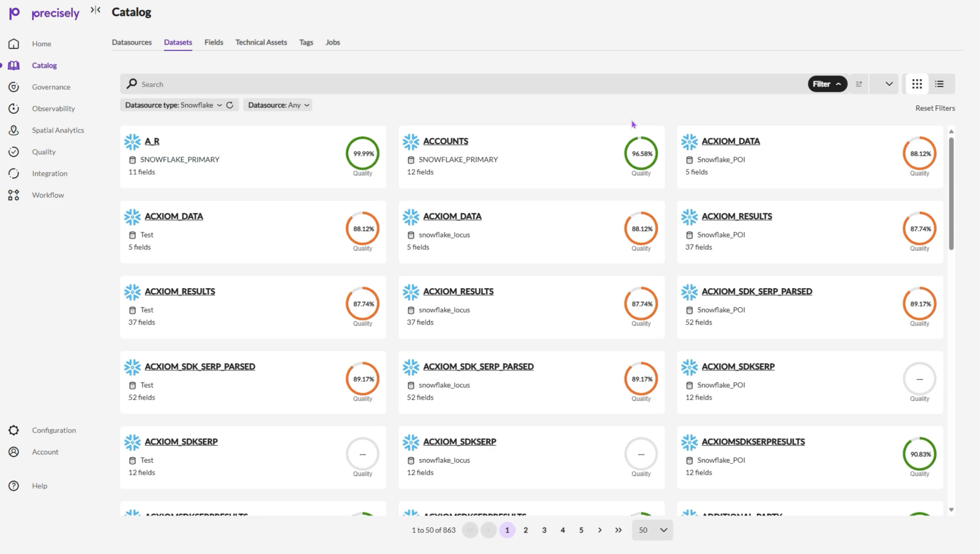Screen dimensions: 980x554
Task: Click the Help question mark icon
Action: pos(14,486)
